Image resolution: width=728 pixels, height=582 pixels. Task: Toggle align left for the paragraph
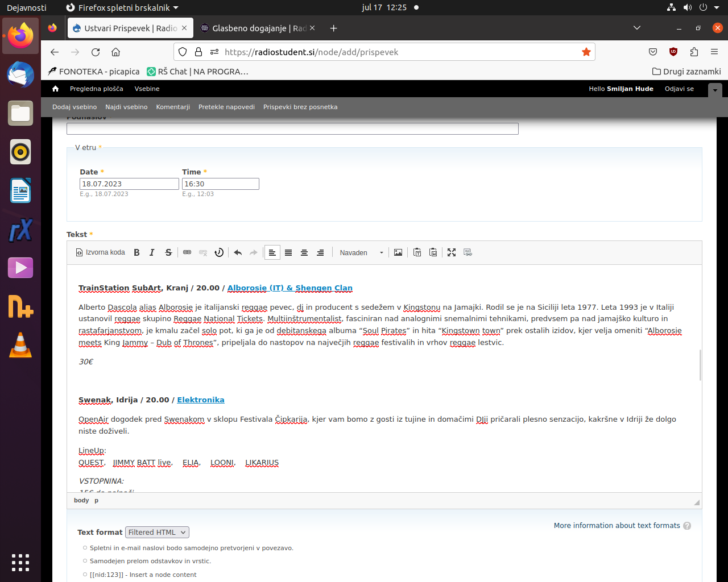[272, 252]
